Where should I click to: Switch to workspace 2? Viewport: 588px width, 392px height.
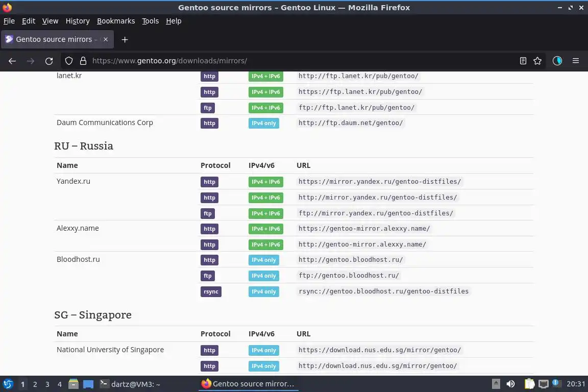pyautogui.click(x=35, y=384)
